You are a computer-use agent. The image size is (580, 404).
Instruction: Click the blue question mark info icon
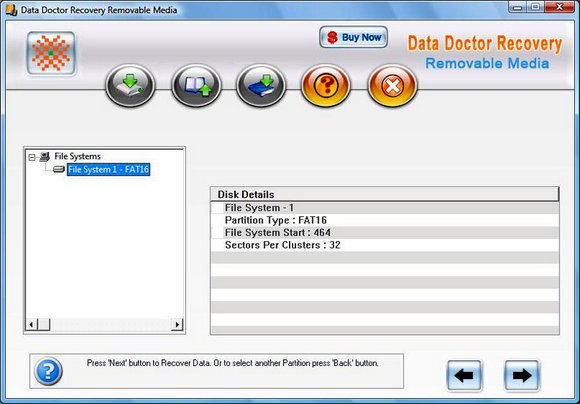[48, 371]
